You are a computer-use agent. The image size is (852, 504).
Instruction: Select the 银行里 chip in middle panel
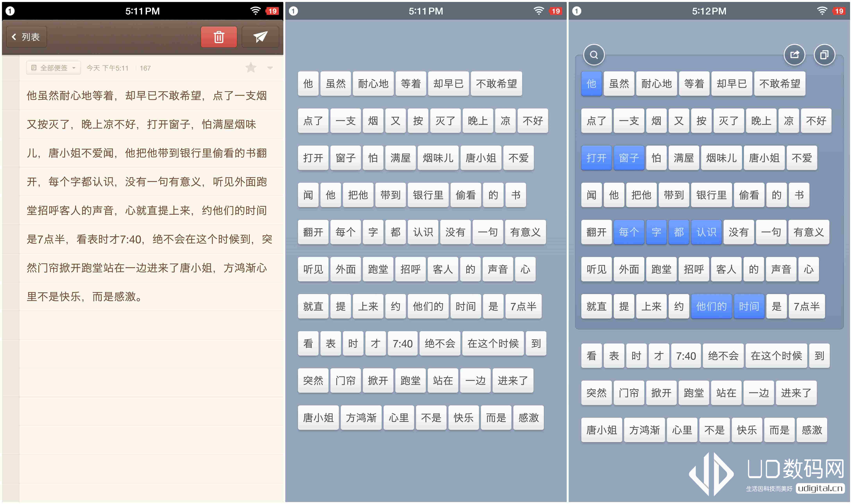tap(428, 195)
